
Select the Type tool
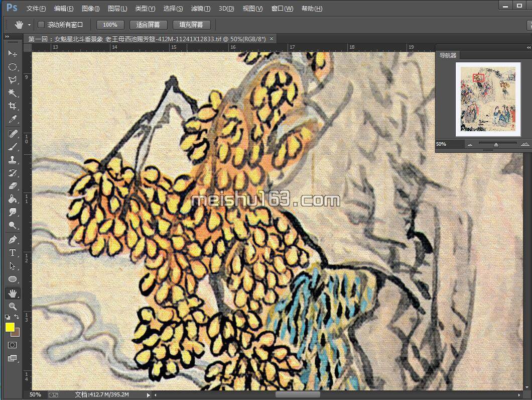[x=13, y=252]
